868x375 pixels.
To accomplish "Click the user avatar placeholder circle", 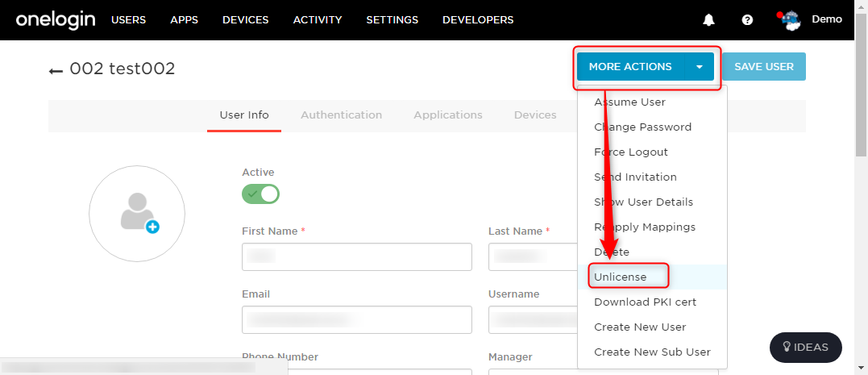I will [x=137, y=213].
